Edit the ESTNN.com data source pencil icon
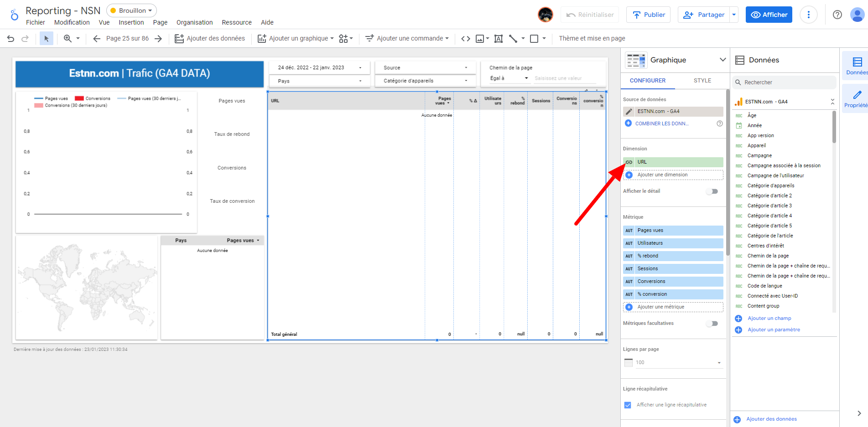Viewport: 868px width, 427px height. click(x=629, y=112)
